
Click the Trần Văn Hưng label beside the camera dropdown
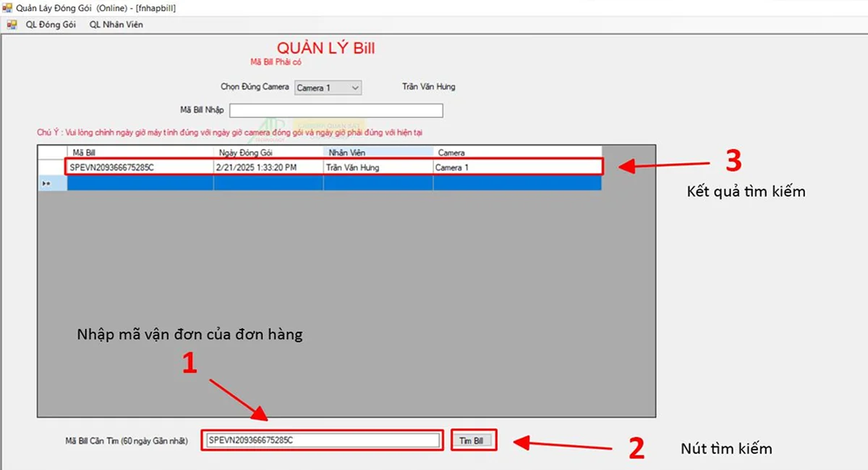click(429, 87)
